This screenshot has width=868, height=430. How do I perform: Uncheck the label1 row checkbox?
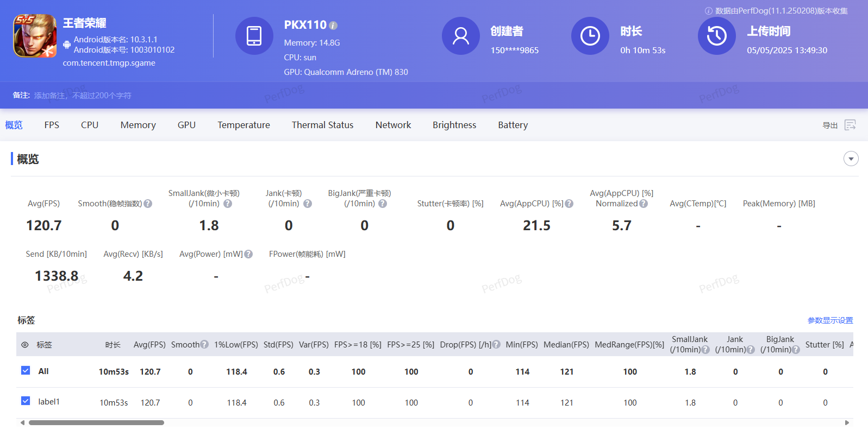pyautogui.click(x=26, y=401)
